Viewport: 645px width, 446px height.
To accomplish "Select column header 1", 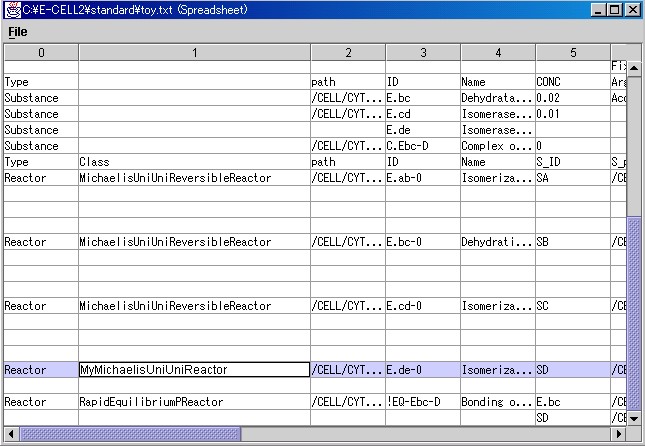I will (x=194, y=52).
